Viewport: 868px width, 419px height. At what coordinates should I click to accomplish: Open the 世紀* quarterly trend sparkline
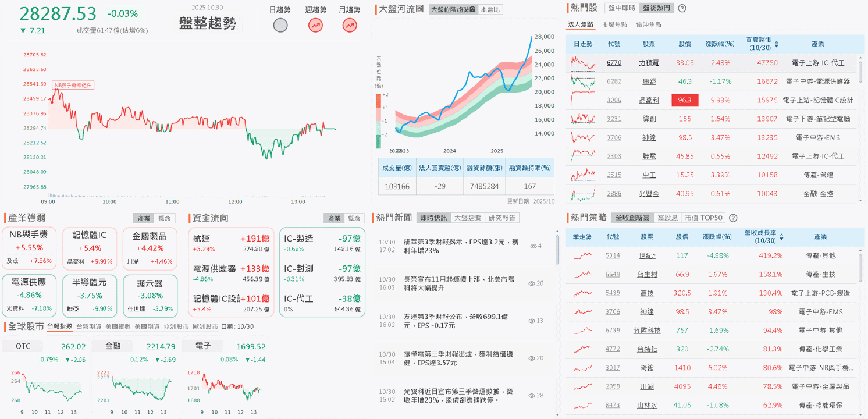[584, 255]
